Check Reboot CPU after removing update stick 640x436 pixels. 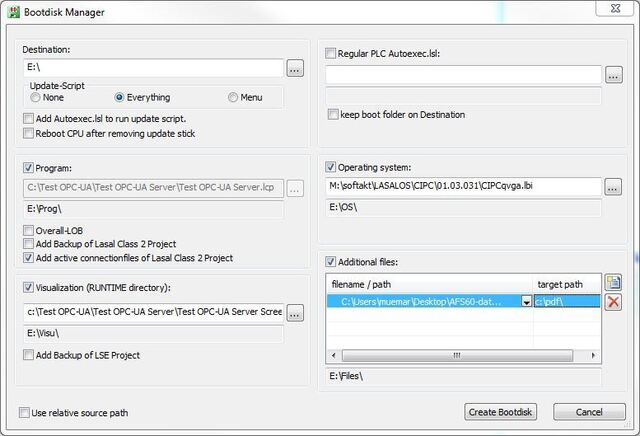28,133
